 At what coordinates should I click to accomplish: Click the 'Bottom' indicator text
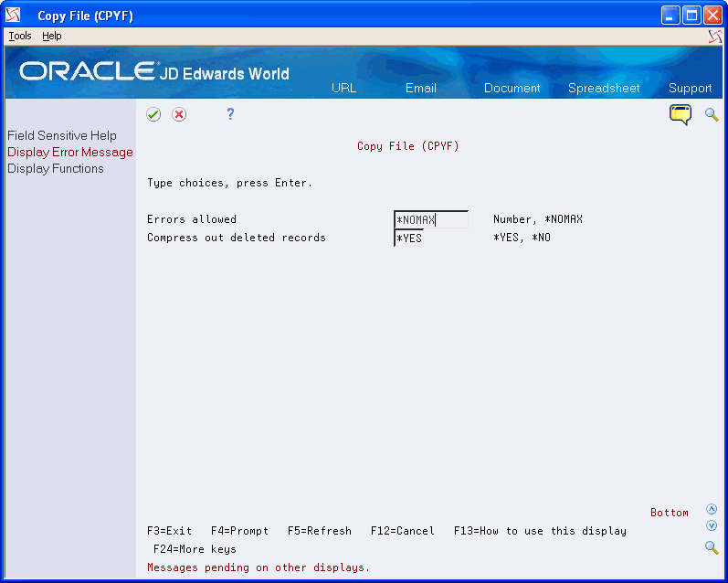click(x=669, y=513)
